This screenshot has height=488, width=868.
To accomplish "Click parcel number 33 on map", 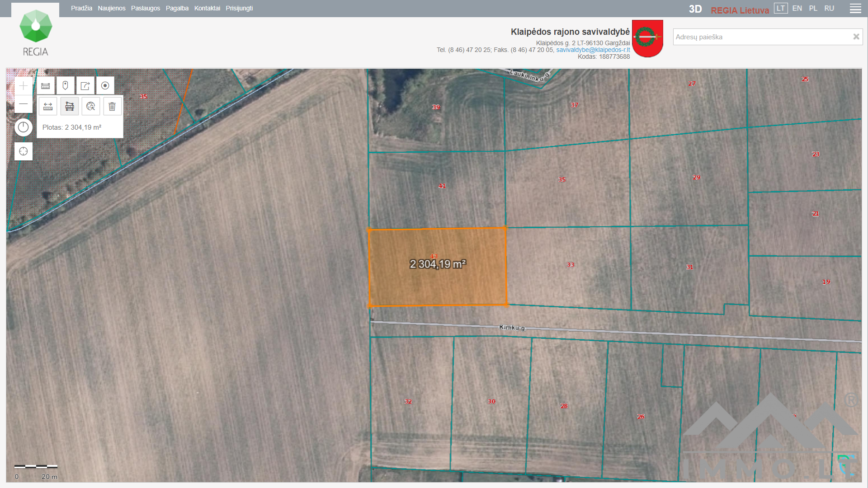I will (571, 265).
